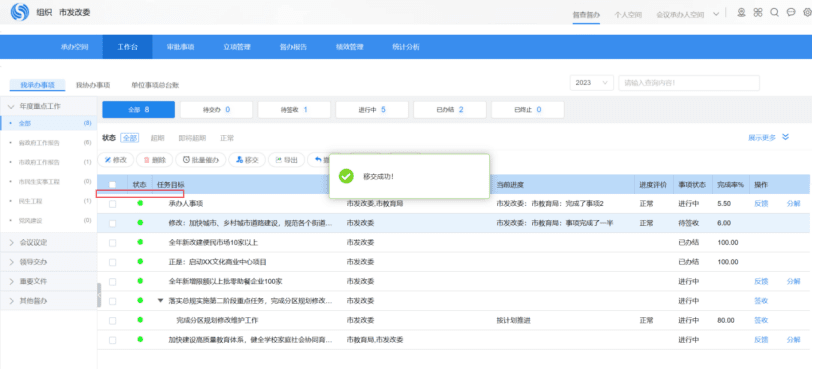Collapse the 年度重点工作 section
Image resolution: width=813 pixels, height=370 pixels.
click(11, 106)
